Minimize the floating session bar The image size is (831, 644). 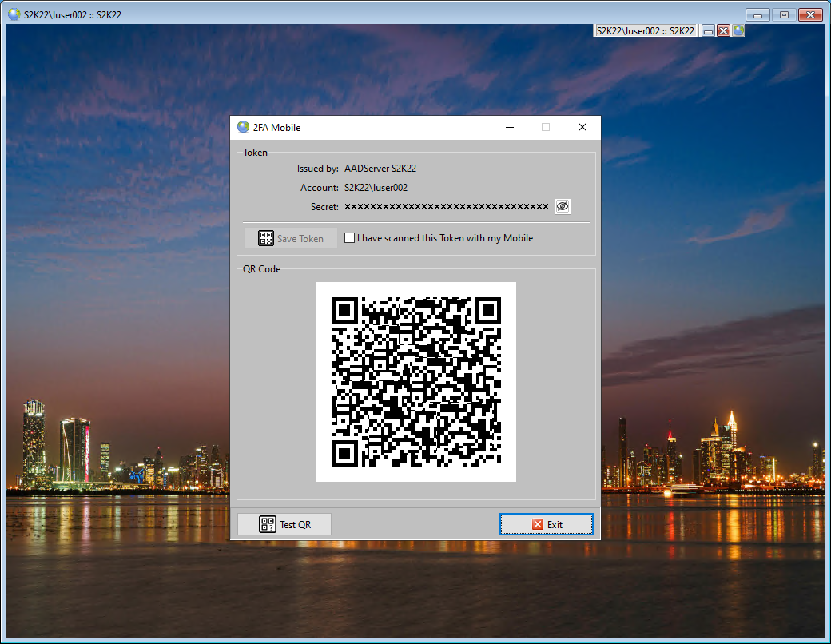point(708,30)
